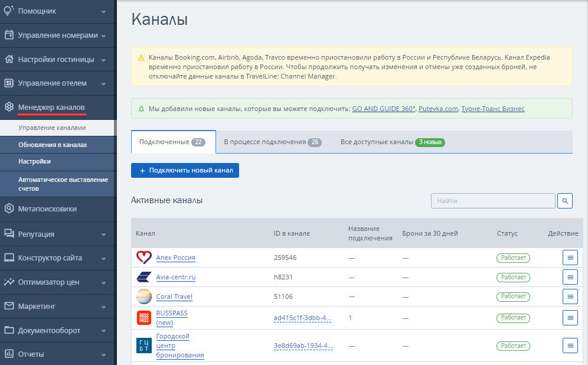
Task: Click the ad415c1f-3dbb-4... ID link
Action: (302, 318)
